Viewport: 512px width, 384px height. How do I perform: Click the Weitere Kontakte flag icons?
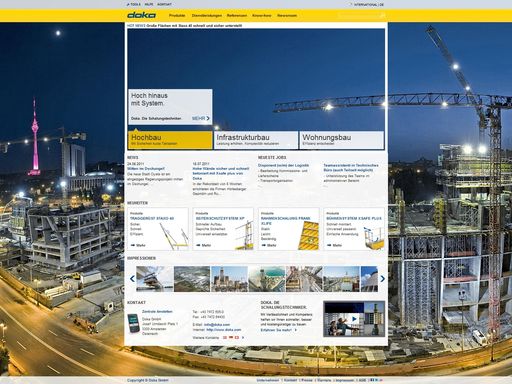pyautogui.click(x=231, y=338)
